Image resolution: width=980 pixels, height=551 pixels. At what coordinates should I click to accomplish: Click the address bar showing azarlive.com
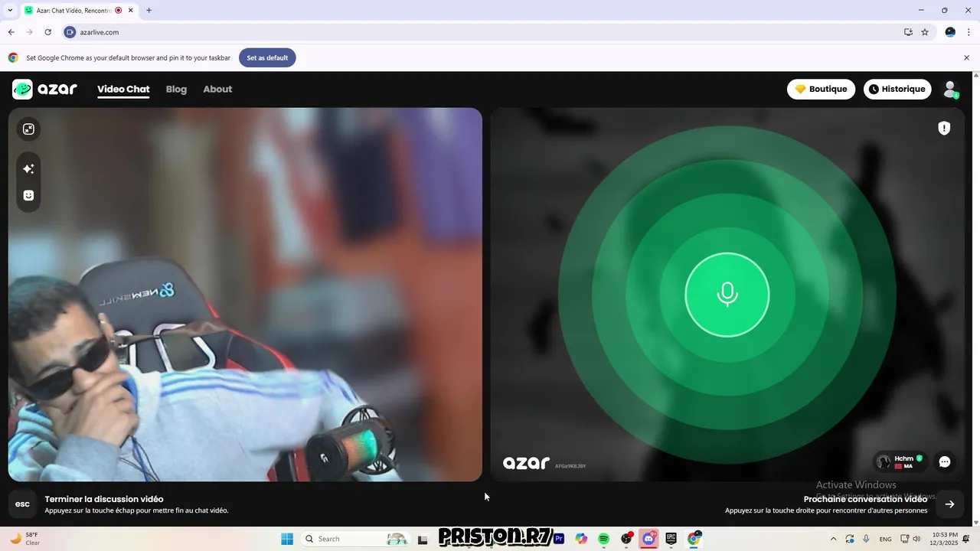pos(482,32)
